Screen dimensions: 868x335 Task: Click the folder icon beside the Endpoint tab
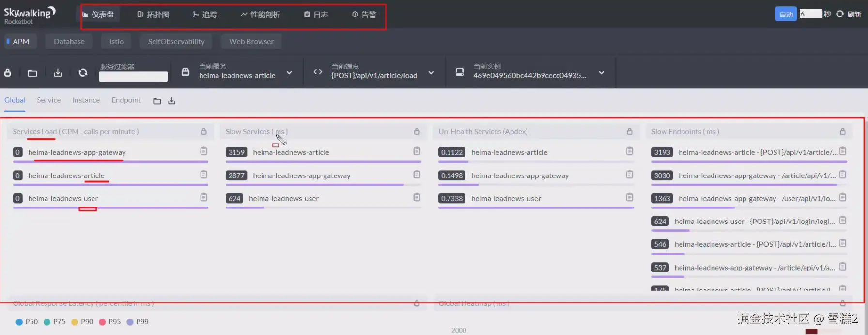[157, 101]
